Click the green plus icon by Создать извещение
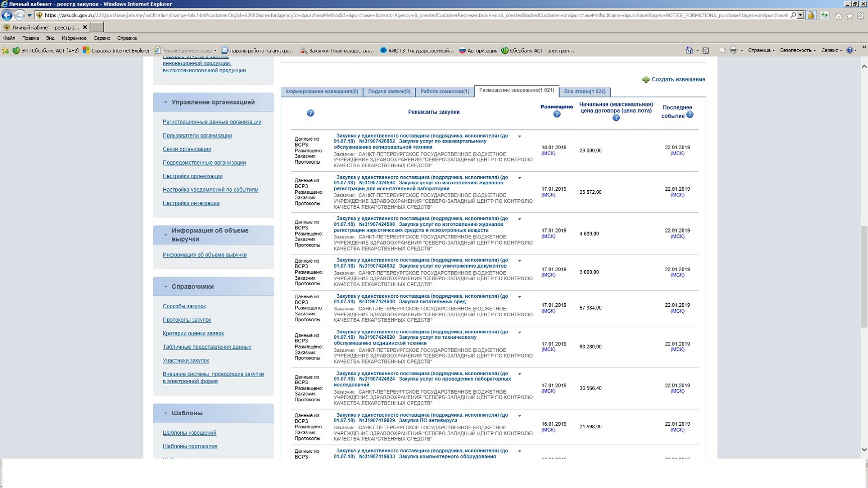The width and height of the screenshot is (868, 488). point(646,79)
